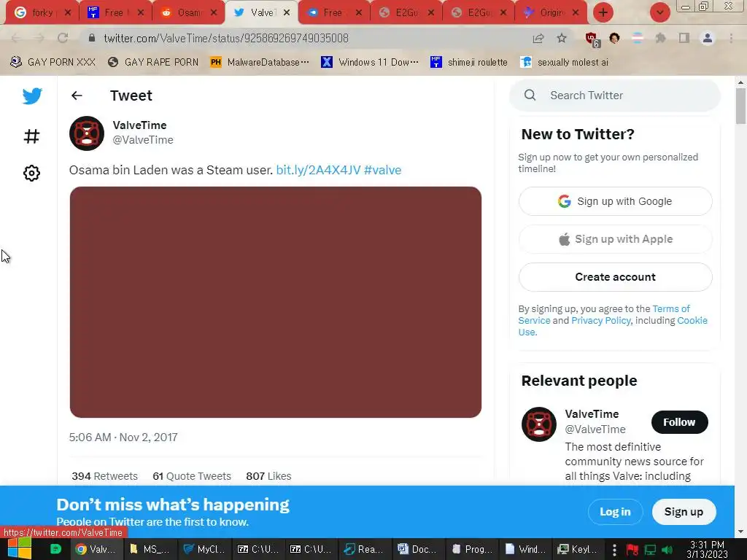Open the Explore hashtag icon
The height and width of the screenshot is (560, 747).
point(31,136)
